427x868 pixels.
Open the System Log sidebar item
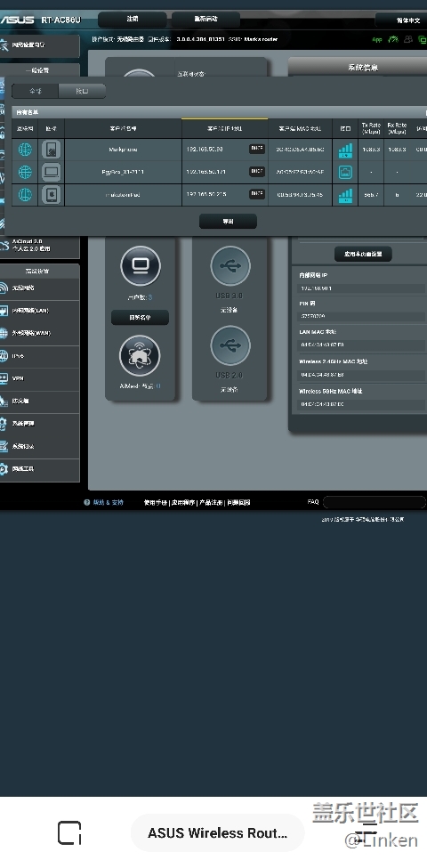pyautogui.click(x=39, y=446)
